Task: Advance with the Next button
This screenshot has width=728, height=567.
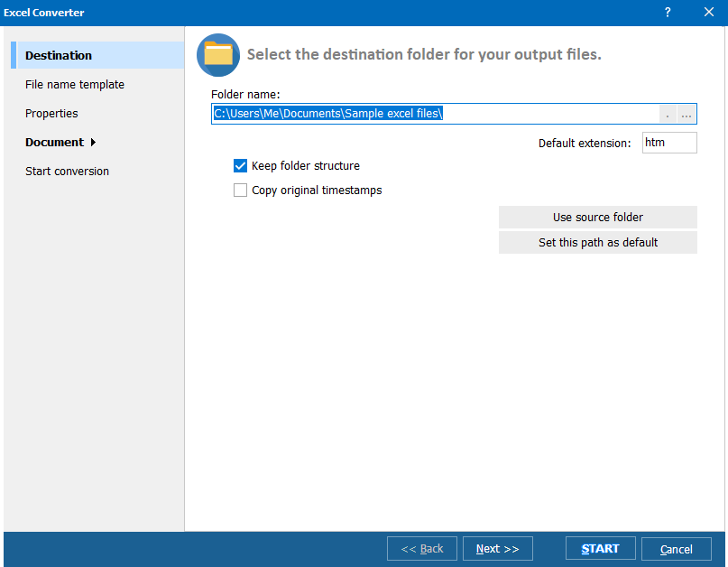Action: [x=497, y=548]
